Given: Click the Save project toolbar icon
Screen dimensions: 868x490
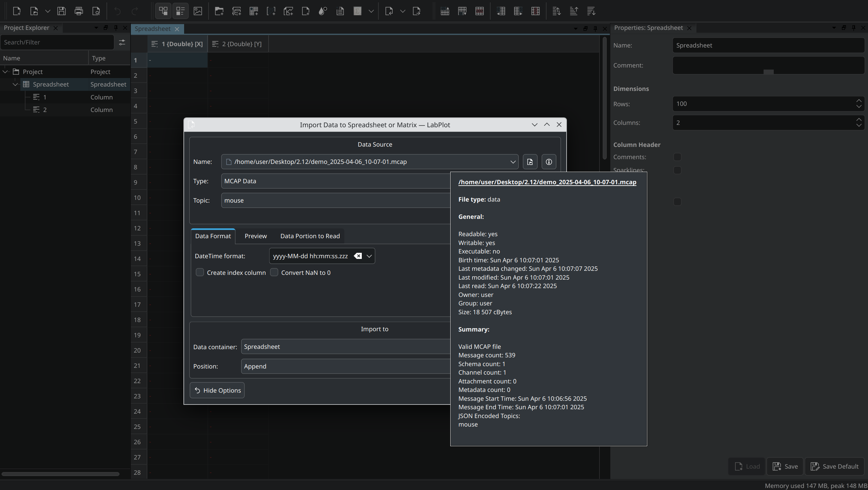Looking at the screenshot, I should pyautogui.click(x=61, y=11).
